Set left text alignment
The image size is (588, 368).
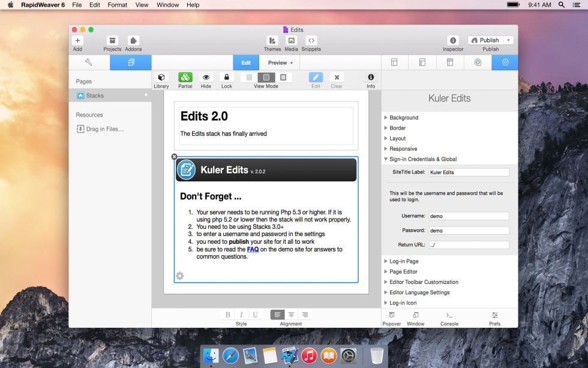tap(277, 315)
